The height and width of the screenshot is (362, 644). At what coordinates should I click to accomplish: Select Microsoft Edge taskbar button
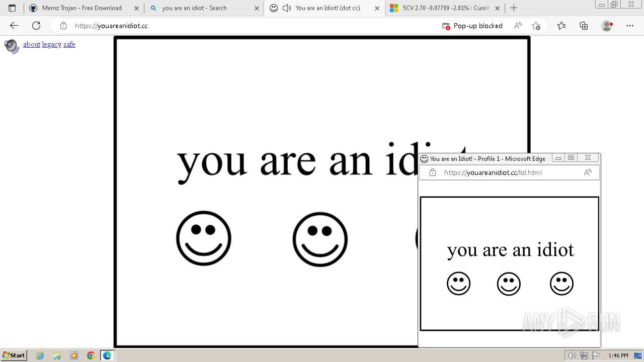click(108, 355)
